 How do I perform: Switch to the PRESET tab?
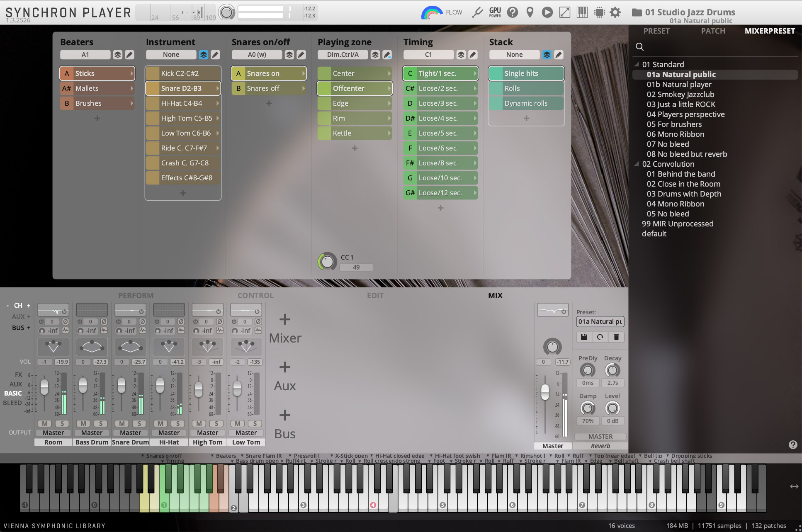tap(656, 31)
